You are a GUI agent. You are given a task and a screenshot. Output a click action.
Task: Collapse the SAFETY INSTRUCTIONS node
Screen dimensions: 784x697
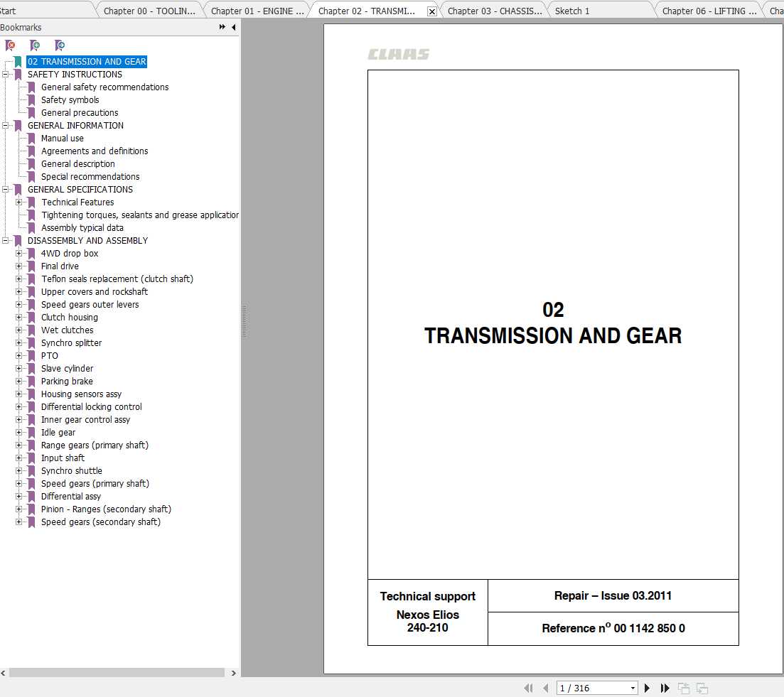[x=6, y=75]
